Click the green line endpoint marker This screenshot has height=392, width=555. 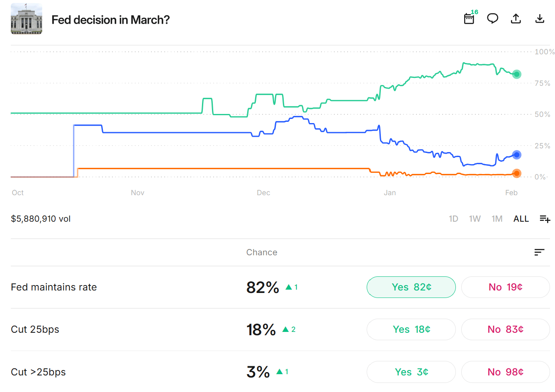click(516, 75)
